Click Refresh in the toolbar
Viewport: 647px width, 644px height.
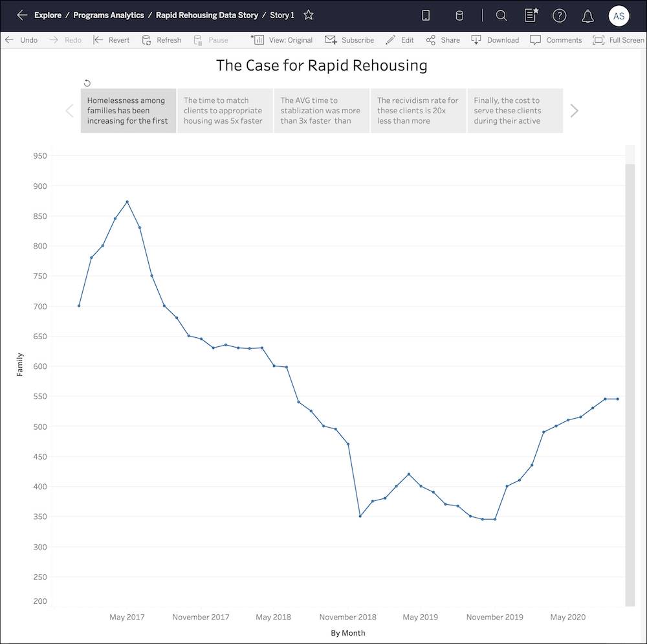coord(162,40)
